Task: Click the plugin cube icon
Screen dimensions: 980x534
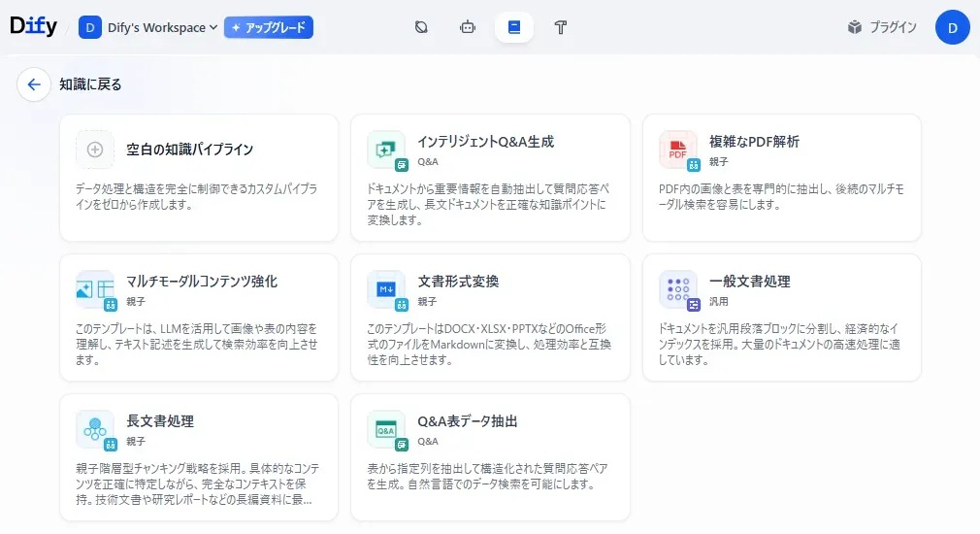Action: coord(855,27)
